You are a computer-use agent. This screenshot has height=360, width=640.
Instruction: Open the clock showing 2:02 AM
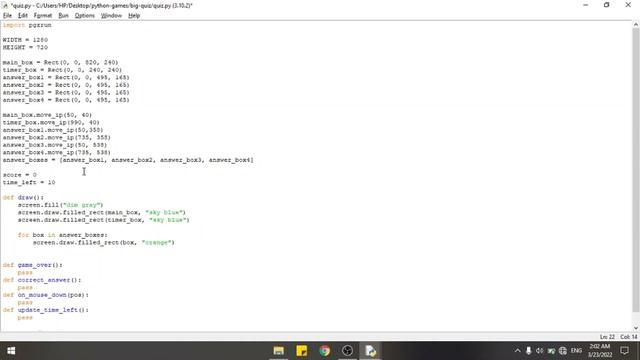(600, 351)
